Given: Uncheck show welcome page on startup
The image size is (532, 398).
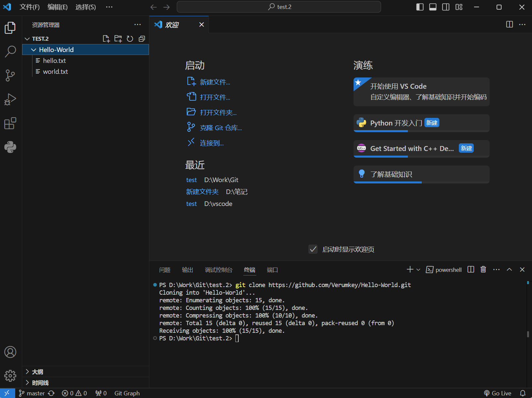Looking at the screenshot, I should [313, 249].
